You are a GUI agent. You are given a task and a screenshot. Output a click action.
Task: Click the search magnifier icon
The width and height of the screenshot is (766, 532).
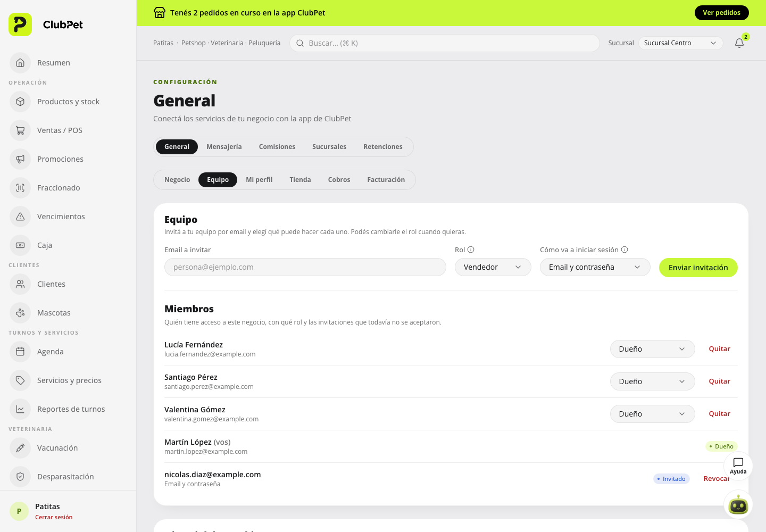pyautogui.click(x=300, y=43)
